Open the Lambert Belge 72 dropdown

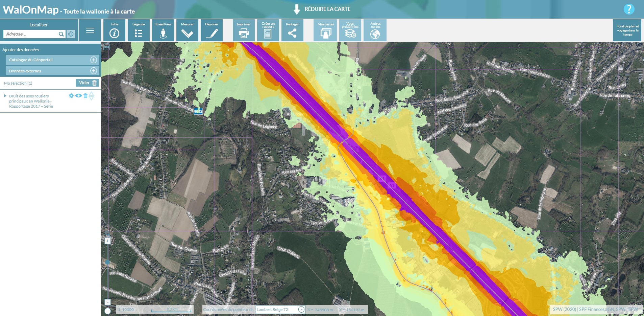[301, 310]
